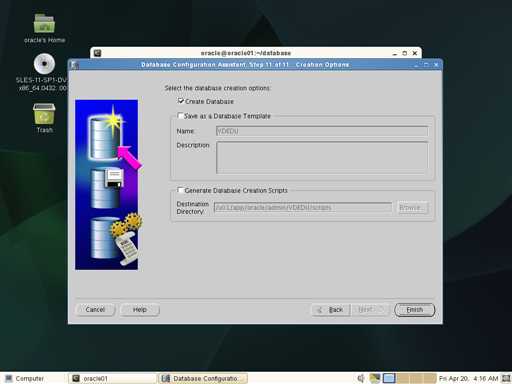Image resolution: width=512 pixels, height=384 pixels.
Task: Click the Description text area
Action: [x=322, y=157]
